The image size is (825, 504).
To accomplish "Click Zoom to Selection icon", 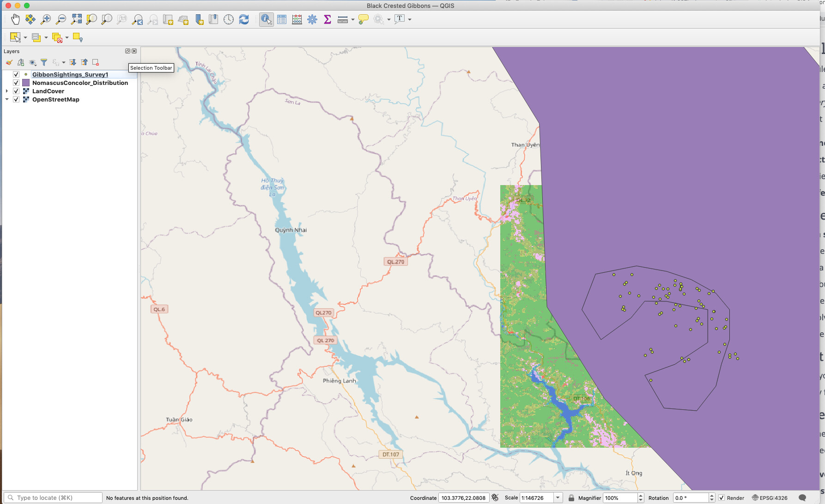I will 91,19.
